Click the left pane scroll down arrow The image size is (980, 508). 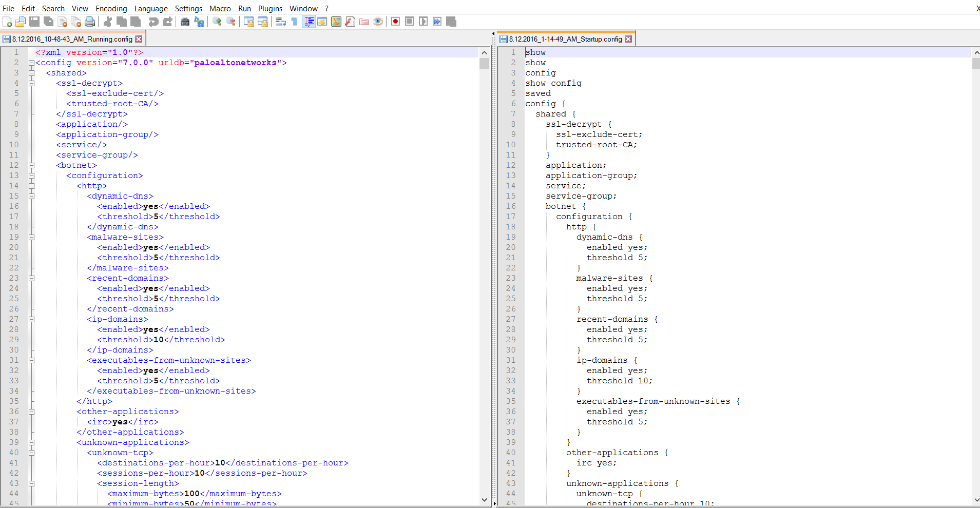484,500
